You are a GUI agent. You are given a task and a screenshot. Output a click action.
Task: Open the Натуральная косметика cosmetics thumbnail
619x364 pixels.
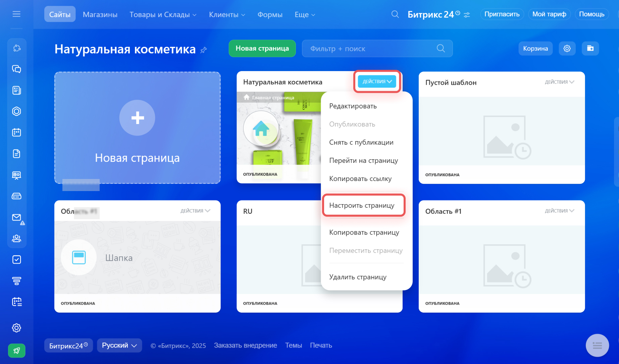pyautogui.click(x=279, y=128)
